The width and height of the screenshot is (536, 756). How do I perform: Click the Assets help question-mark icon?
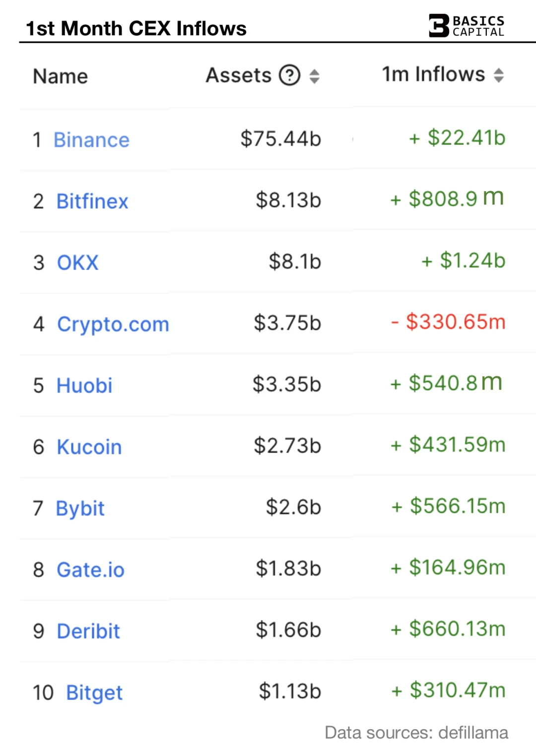pos(289,75)
